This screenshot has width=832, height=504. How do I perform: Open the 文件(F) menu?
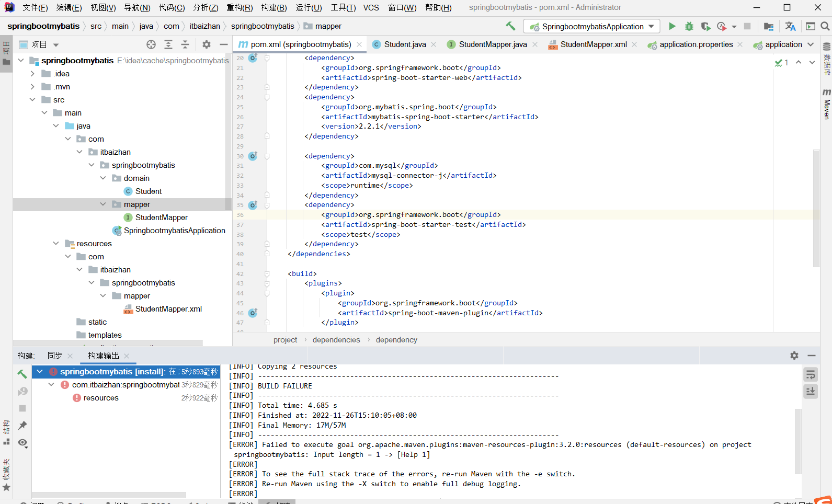35,7
